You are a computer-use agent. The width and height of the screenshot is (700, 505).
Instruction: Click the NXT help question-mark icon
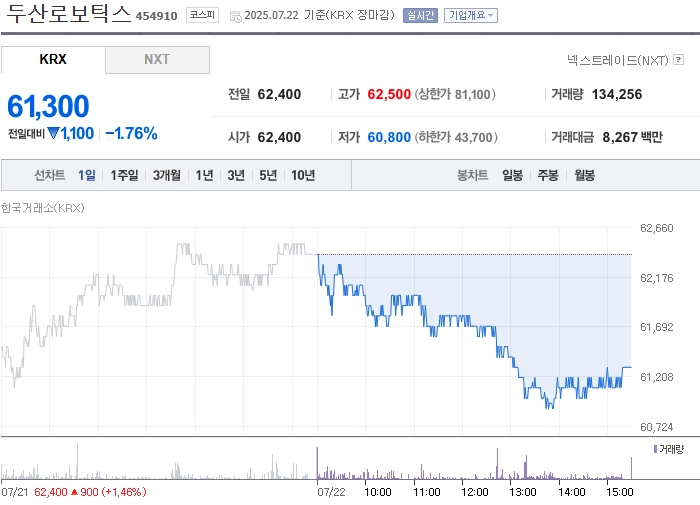click(x=679, y=59)
